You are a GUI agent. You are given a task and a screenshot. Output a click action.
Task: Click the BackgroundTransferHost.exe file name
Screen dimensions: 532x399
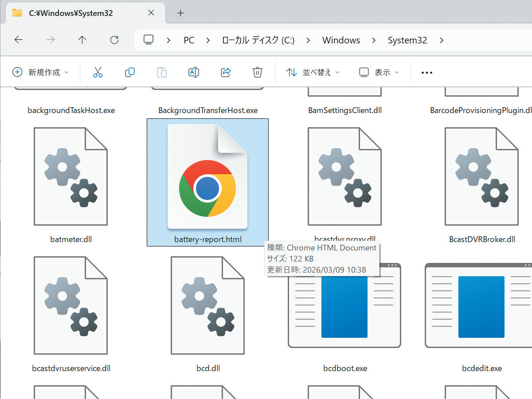click(x=208, y=110)
